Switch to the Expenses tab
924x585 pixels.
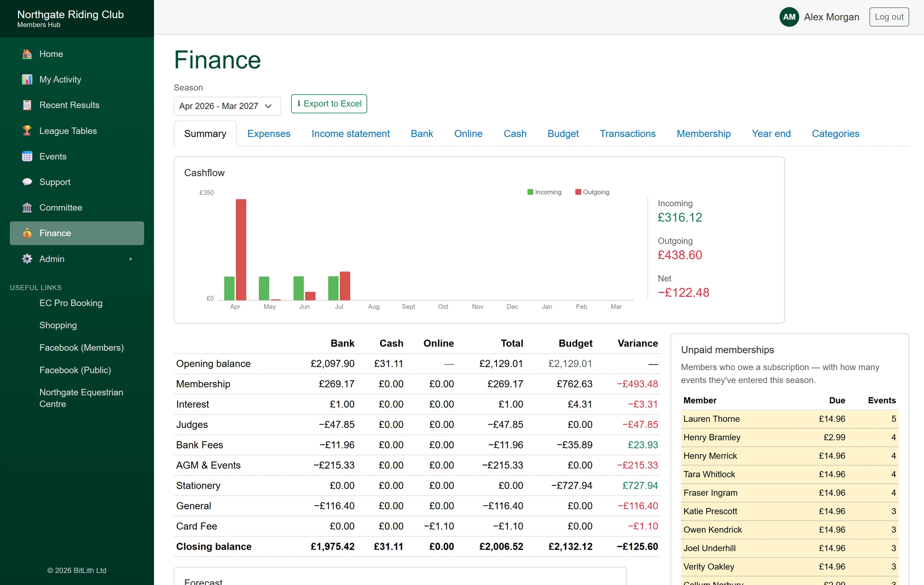pyautogui.click(x=269, y=134)
